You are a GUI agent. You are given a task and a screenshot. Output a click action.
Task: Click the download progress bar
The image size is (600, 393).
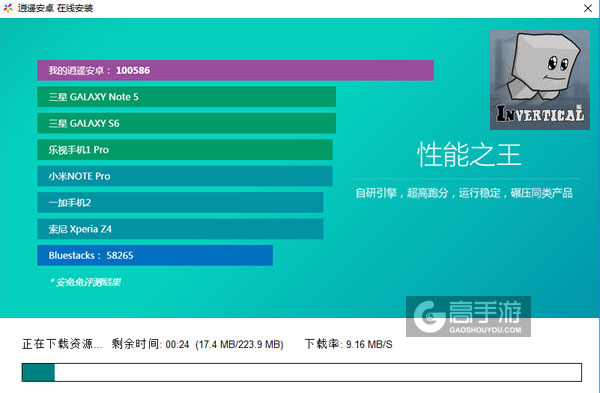[302, 372]
